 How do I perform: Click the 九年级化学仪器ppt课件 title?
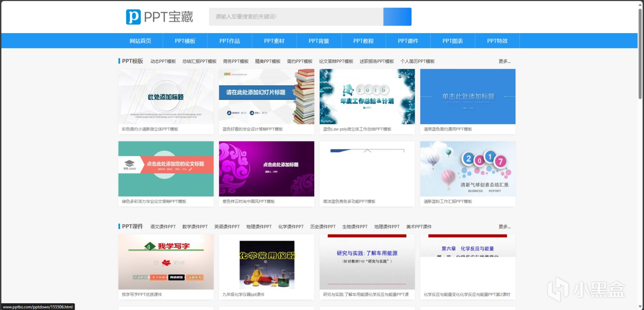(x=243, y=294)
